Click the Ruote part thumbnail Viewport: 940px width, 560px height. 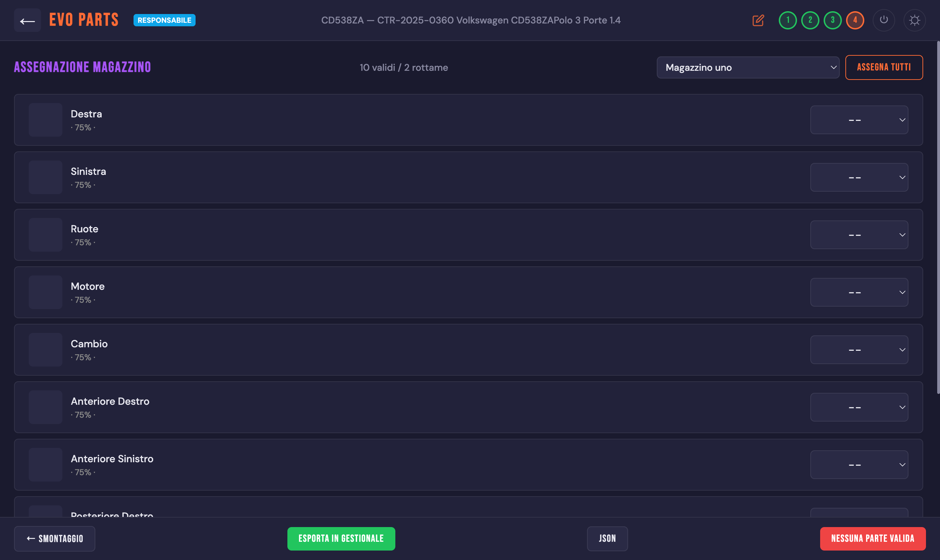[x=46, y=235]
